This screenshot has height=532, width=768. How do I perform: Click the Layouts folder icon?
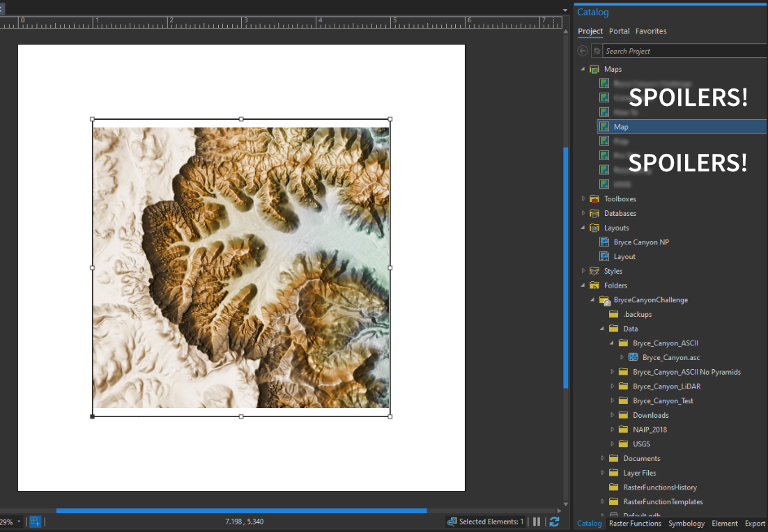594,228
